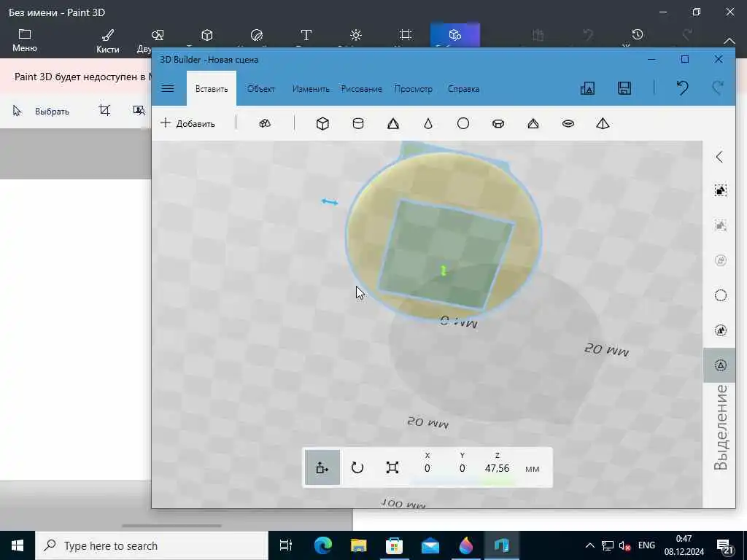The image size is (747, 560).
Task: Switch to the Рисование tab
Action: click(362, 89)
